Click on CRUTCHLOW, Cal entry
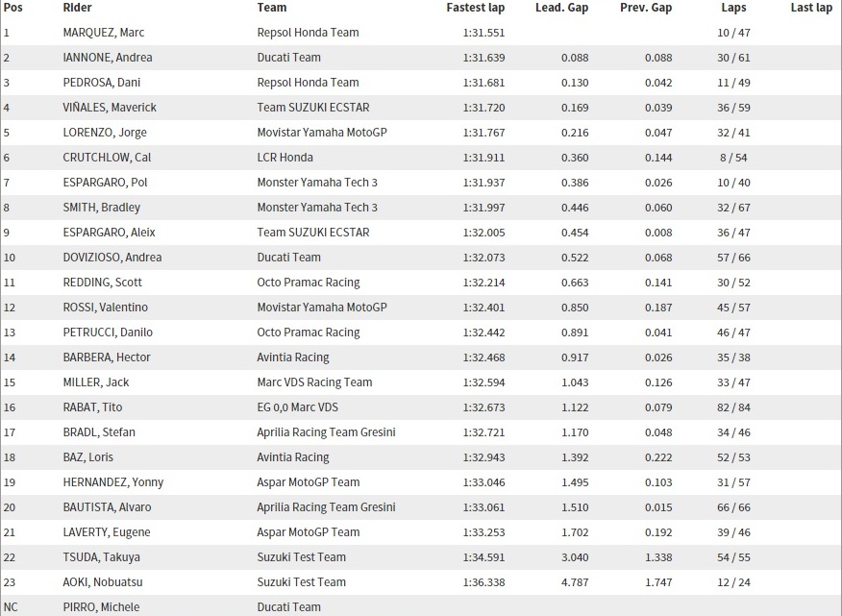 click(107, 158)
